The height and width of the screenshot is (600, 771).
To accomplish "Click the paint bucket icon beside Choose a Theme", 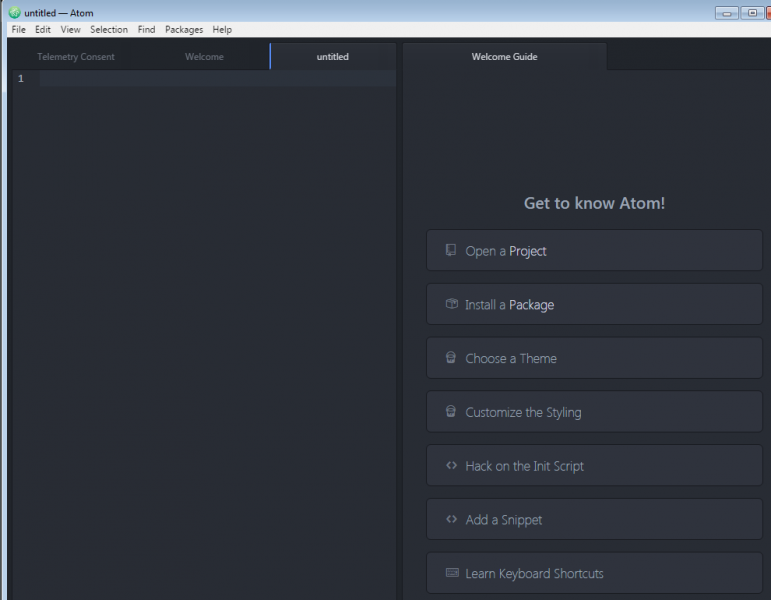I will [450, 357].
